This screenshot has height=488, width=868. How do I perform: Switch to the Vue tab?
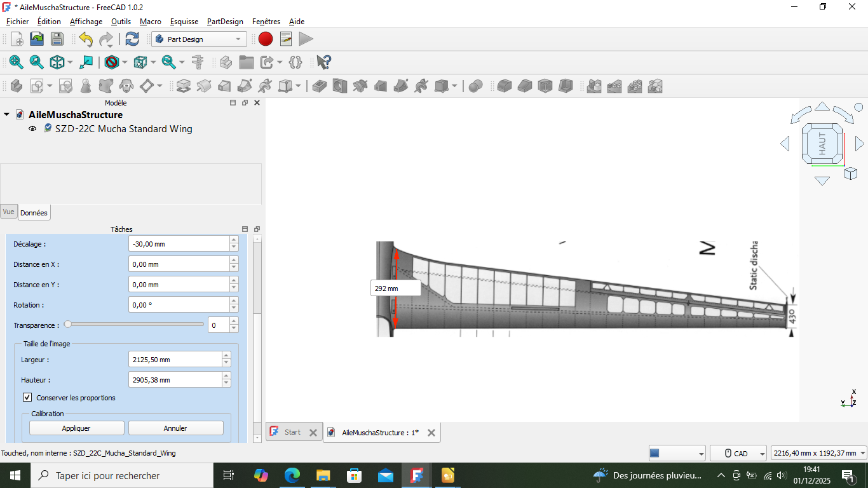click(x=8, y=212)
